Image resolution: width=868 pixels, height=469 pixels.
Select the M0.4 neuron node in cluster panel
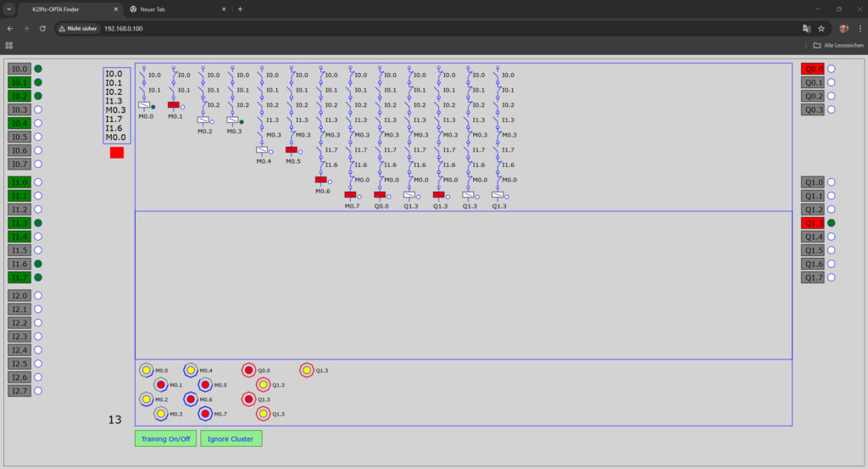(190, 371)
